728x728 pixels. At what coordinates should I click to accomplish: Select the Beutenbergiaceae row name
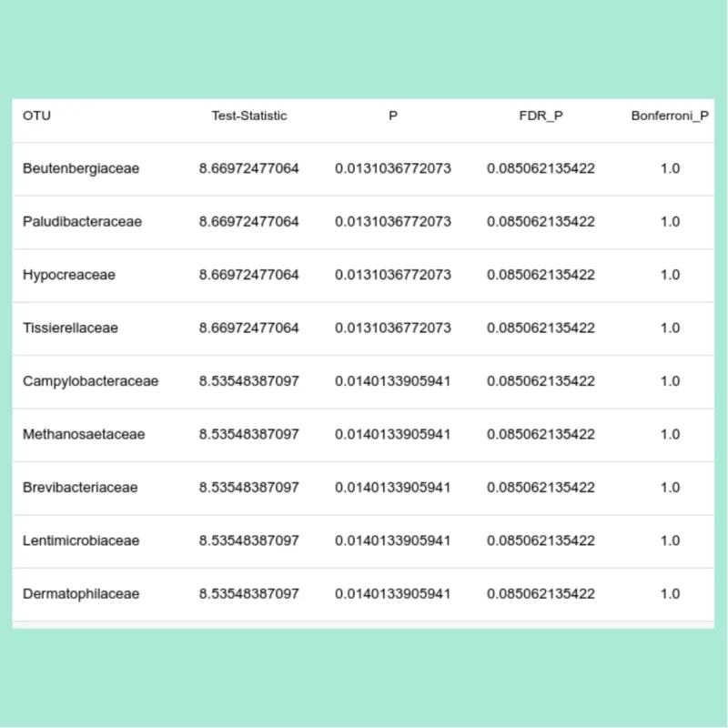[81, 168]
